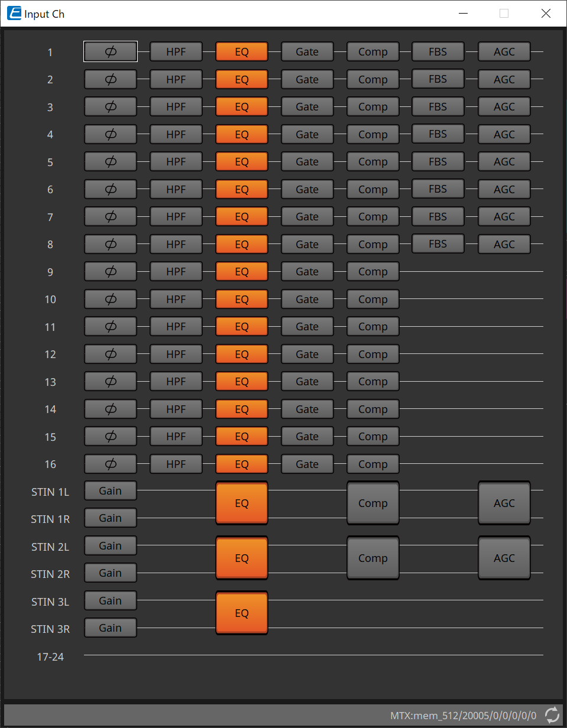
Task: Open the Gate for channel 7
Action: coord(307,217)
